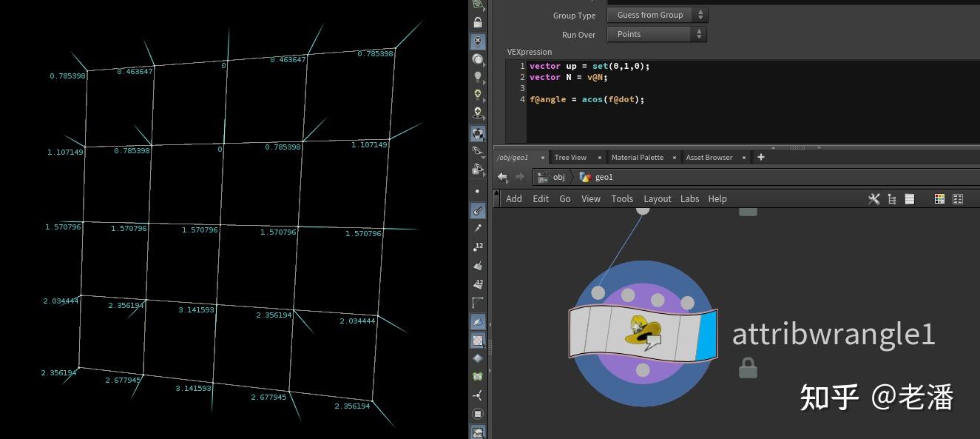The image size is (980, 439).
Task: Toggle the display point normals icon
Action: coord(478,210)
